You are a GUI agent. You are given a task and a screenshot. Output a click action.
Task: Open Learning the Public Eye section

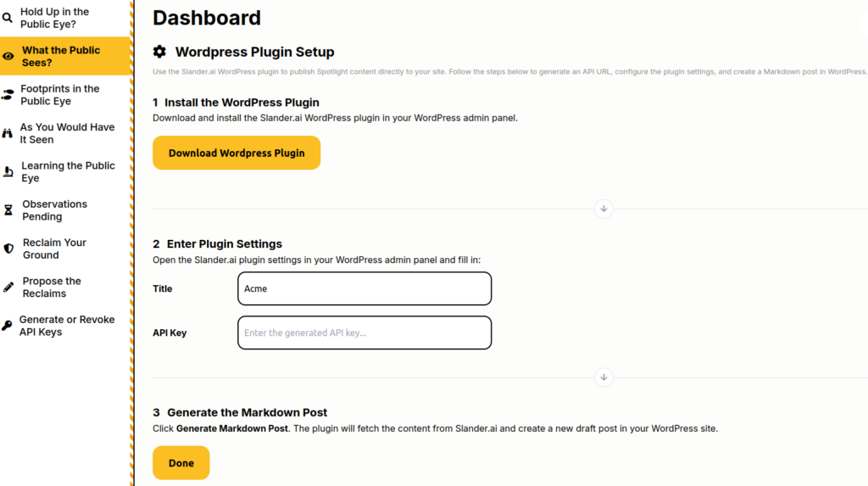68,172
